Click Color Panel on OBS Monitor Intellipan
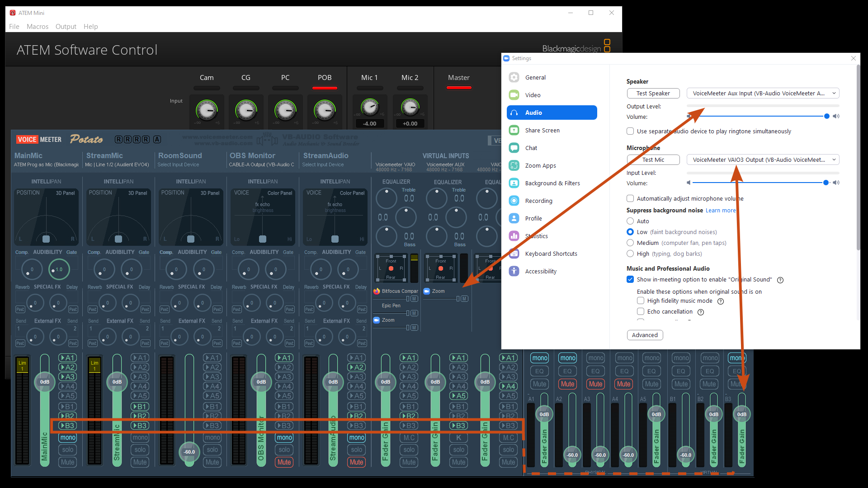This screenshot has width=868, height=488. (x=280, y=193)
